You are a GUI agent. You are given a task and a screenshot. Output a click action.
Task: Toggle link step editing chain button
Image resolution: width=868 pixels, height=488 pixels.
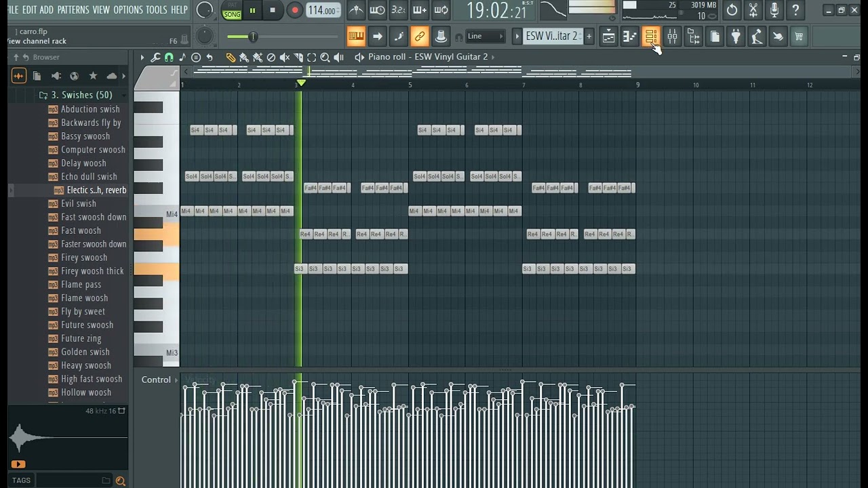coord(420,37)
